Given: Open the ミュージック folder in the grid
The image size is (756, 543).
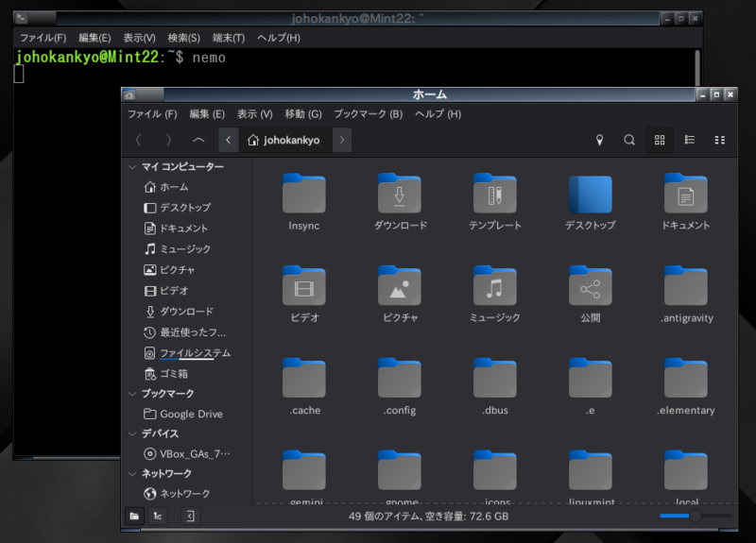Looking at the screenshot, I should point(495,287).
